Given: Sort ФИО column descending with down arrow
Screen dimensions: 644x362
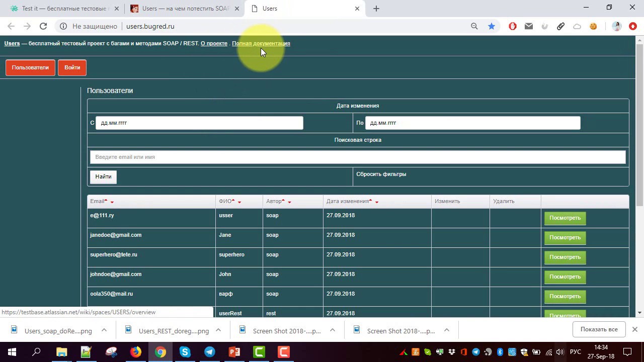Looking at the screenshot, I should [239, 202].
